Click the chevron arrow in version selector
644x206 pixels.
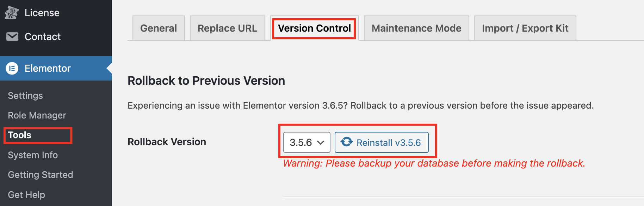click(x=320, y=143)
